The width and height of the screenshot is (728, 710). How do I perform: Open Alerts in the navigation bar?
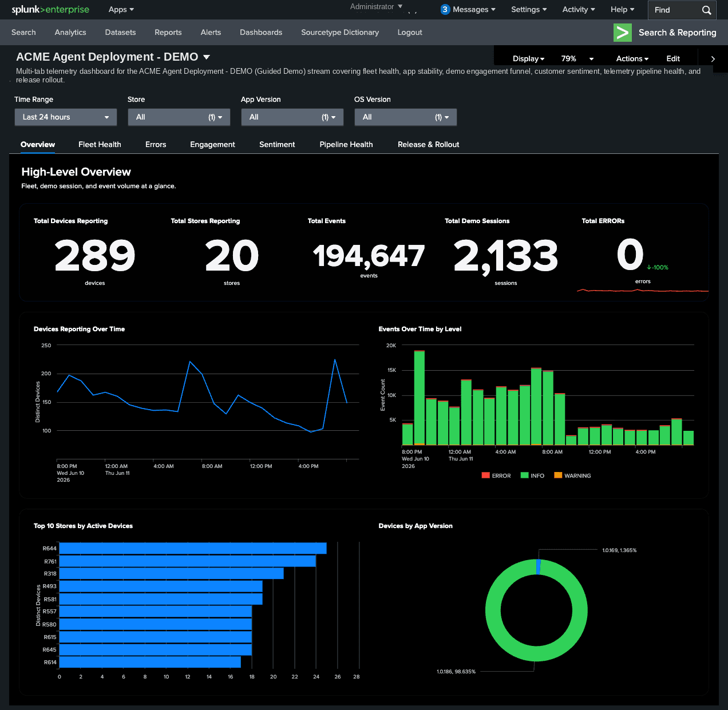(211, 33)
